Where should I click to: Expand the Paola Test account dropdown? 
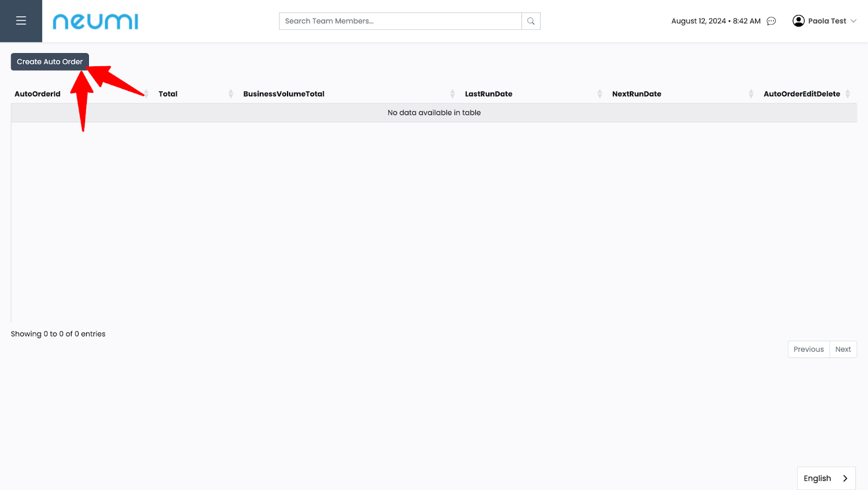click(853, 21)
